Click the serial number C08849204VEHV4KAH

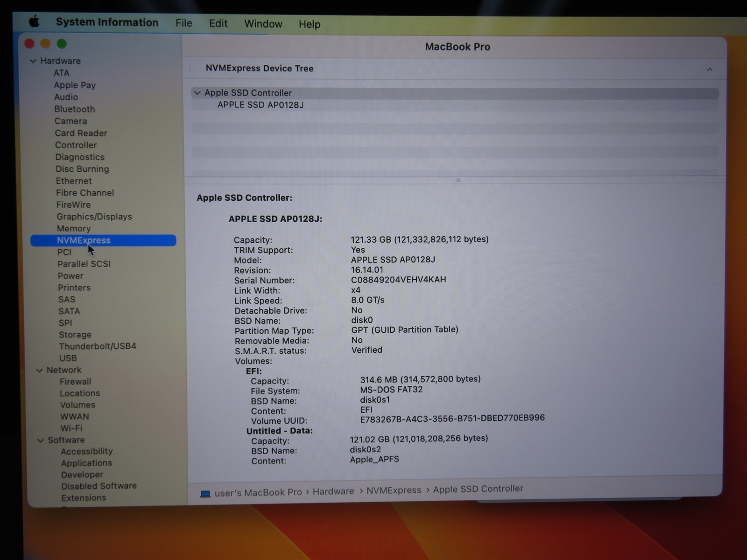(x=398, y=280)
